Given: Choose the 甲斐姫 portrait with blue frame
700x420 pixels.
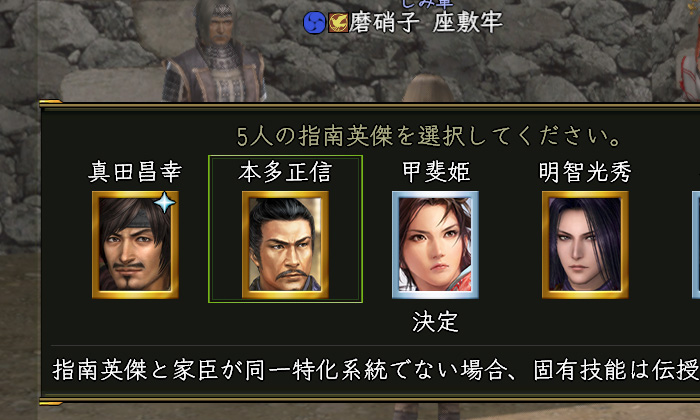Looking at the screenshot, I should pos(435,245).
